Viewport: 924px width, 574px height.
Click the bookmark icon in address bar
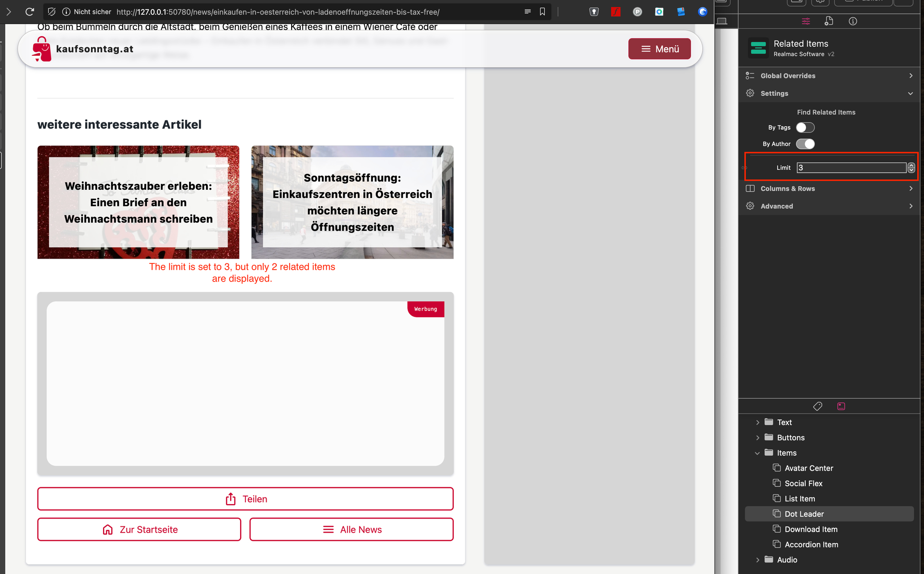(542, 12)
